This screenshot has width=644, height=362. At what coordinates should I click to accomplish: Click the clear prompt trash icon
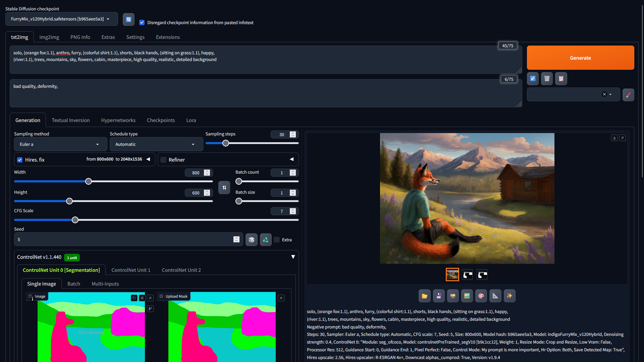(547, 79)
